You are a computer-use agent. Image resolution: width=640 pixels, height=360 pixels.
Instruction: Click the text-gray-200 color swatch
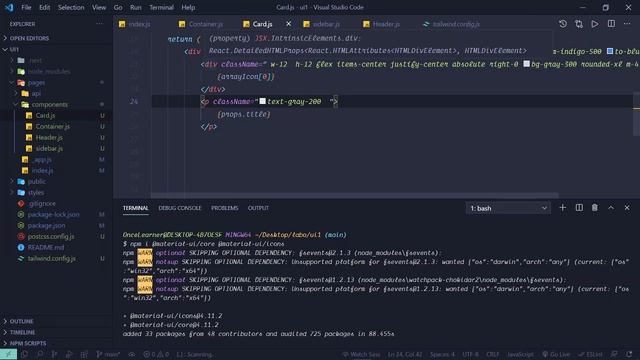[262, 101]
